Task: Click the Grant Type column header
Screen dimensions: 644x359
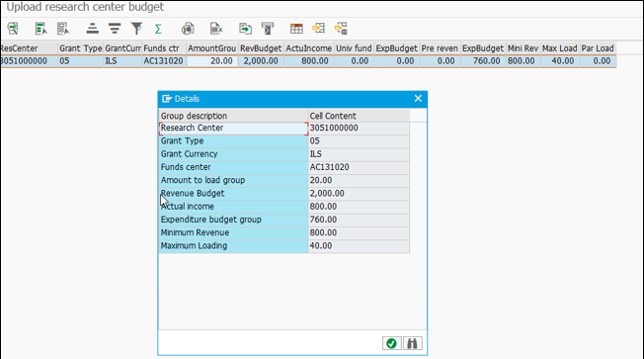Action: click(x=81, y=48)
